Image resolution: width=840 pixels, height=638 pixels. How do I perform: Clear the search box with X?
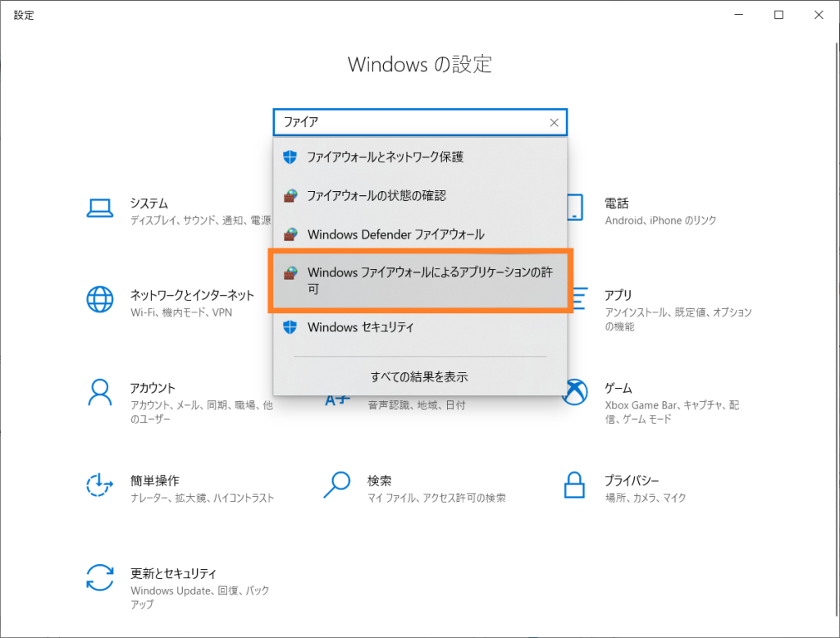(x=554, y=123)
